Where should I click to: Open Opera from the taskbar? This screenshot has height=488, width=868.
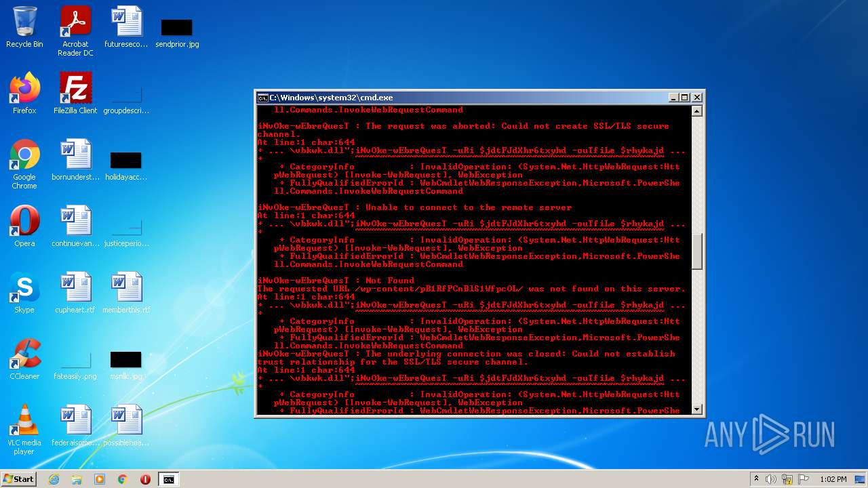point(145,479)
